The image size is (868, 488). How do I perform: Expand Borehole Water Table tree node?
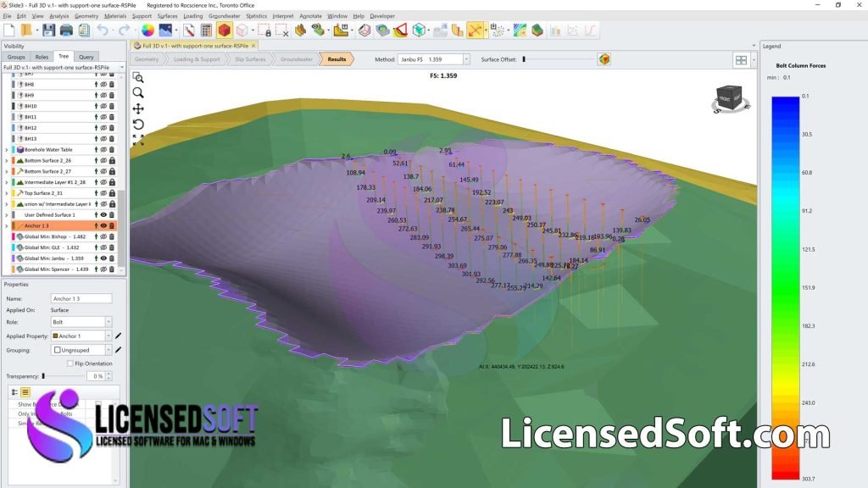coord(7,149)
